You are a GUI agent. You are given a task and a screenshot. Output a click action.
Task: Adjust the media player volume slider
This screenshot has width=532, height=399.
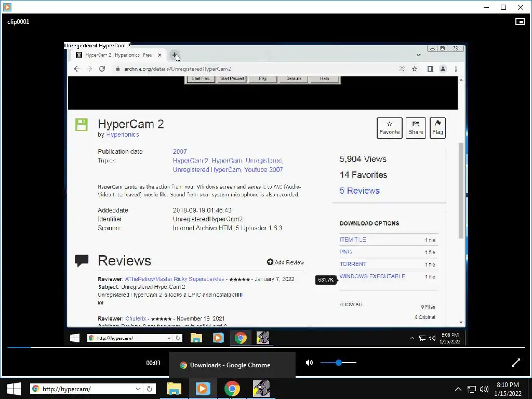pos(338,363)
